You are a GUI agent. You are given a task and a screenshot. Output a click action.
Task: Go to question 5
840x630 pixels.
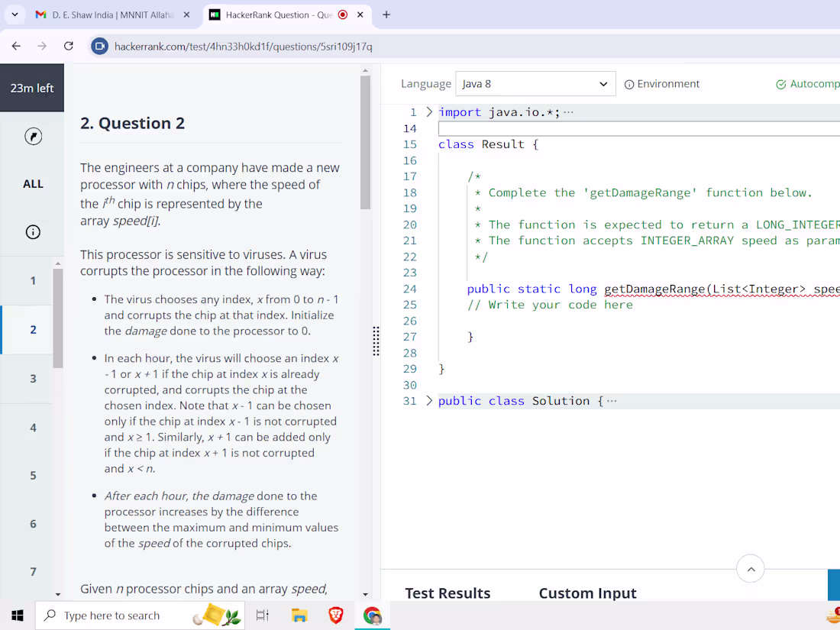pos(33,476)
